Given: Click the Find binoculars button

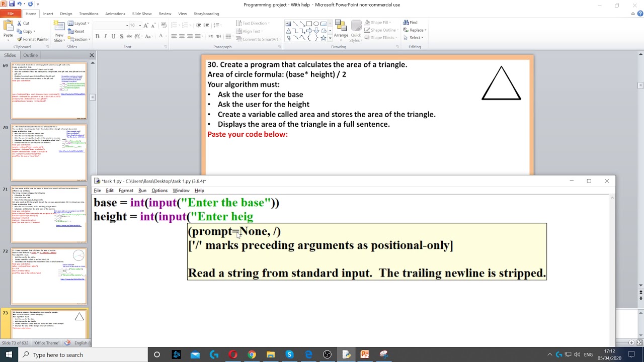Looking at the screenshot, I should (410, 23).
